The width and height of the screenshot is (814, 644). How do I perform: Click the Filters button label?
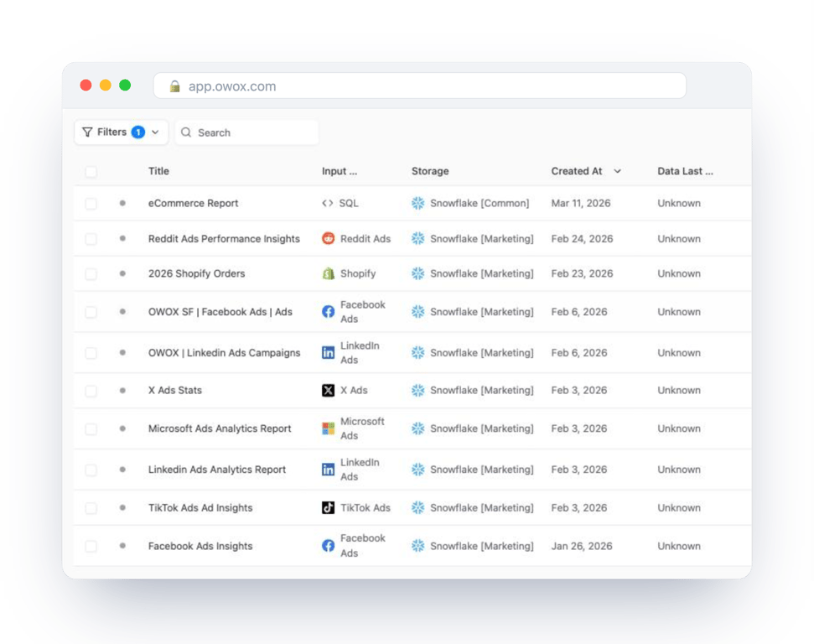coord(111,132)
